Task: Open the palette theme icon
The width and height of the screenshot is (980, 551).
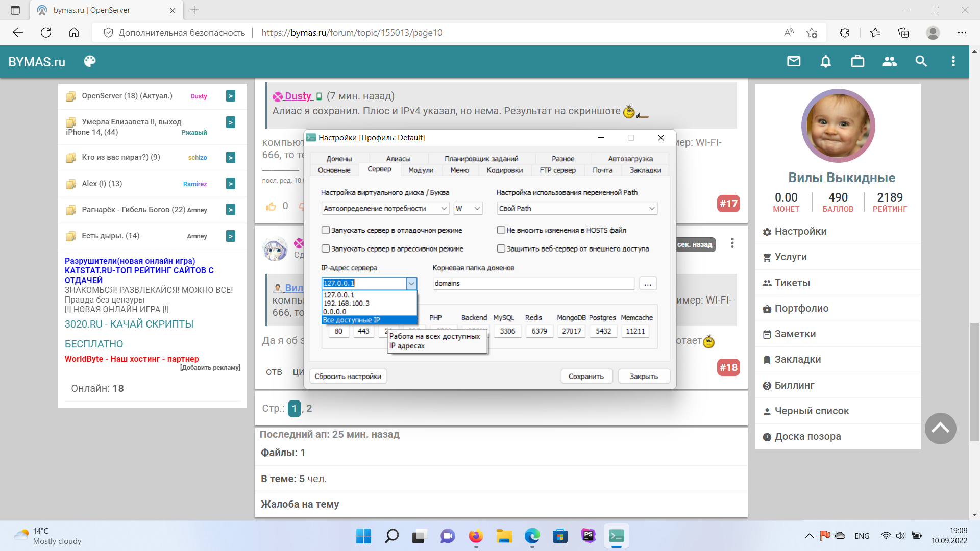Action: [x=90, y=62]
